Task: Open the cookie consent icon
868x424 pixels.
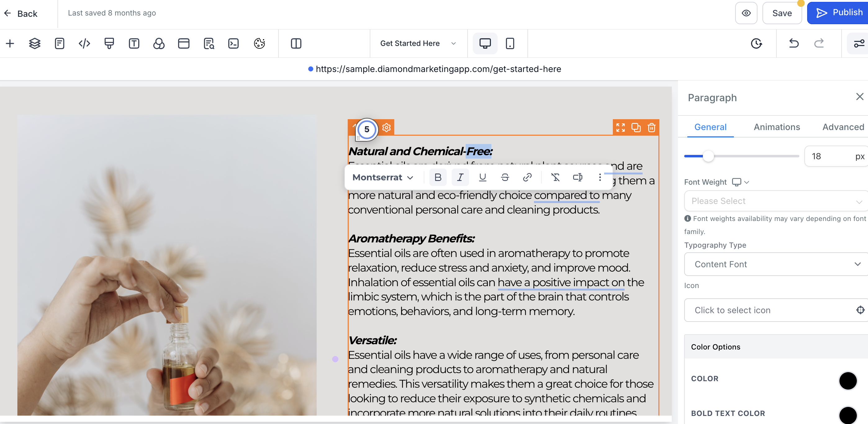Action: click(x=260, y=43)
